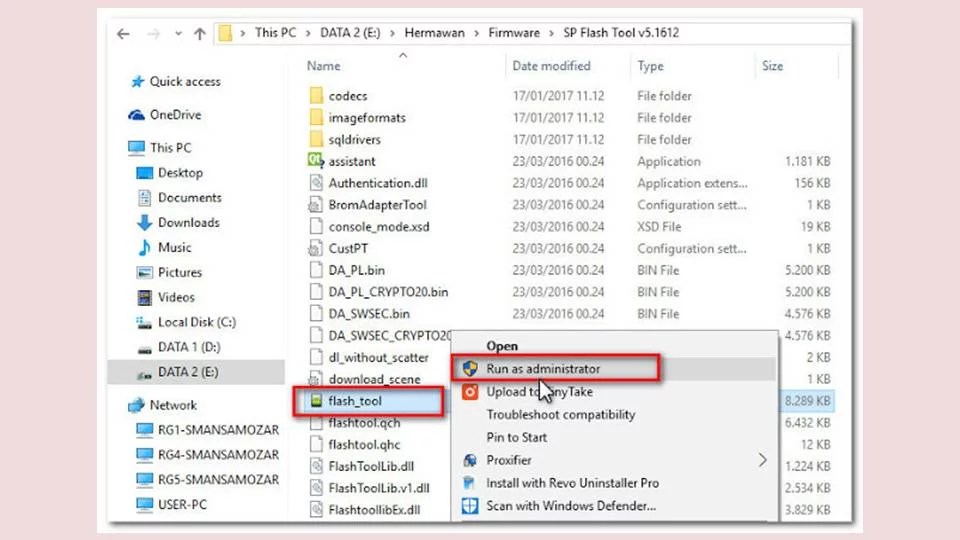
Task: Open RG5-SMANSAMOZAR network computer
Action: pos(218,479)
